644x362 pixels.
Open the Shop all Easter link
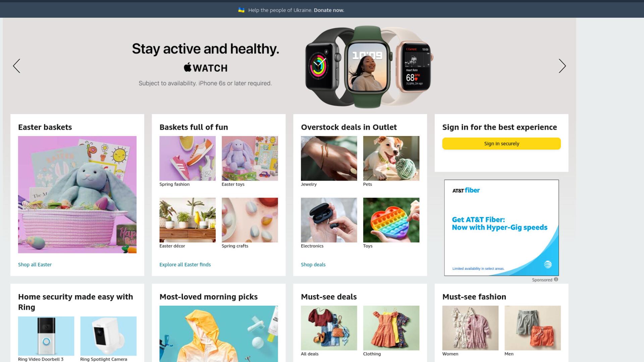click(x=35, y=264)
